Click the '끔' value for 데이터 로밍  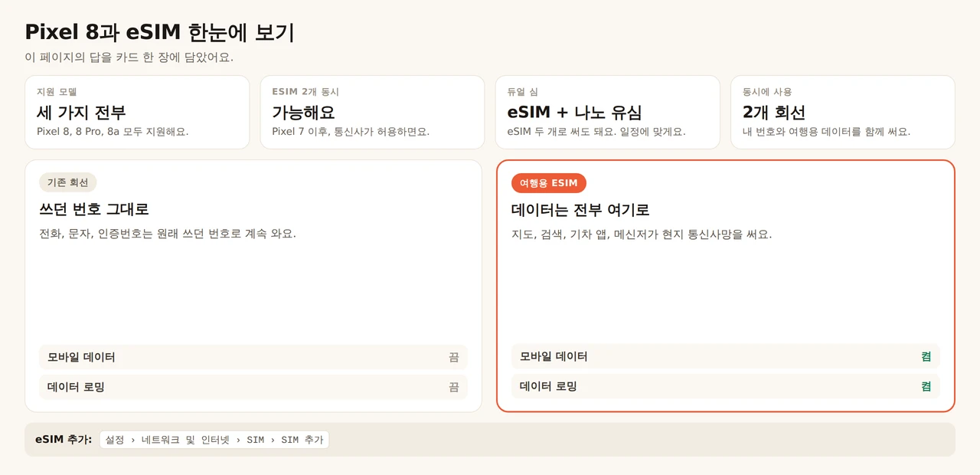point(454,387)
